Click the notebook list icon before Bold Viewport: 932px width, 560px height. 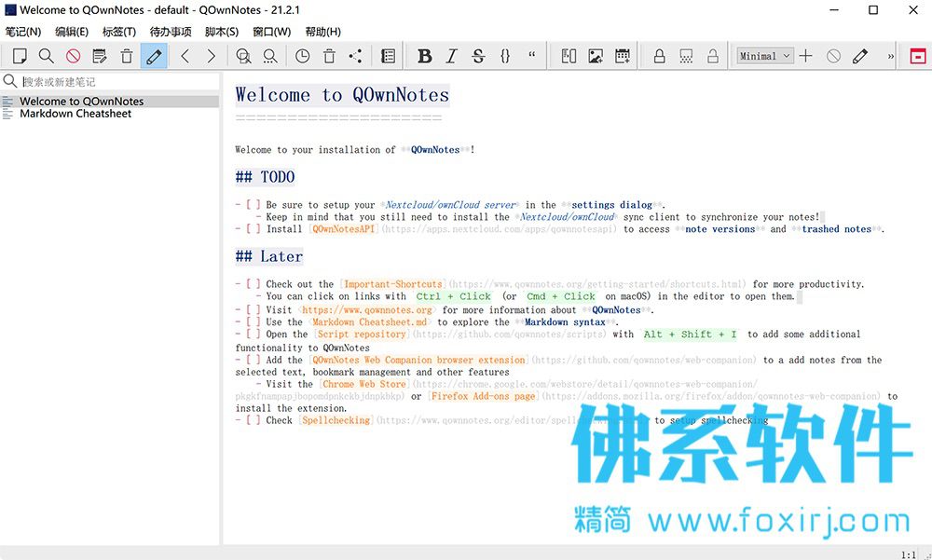pos(388,56)
